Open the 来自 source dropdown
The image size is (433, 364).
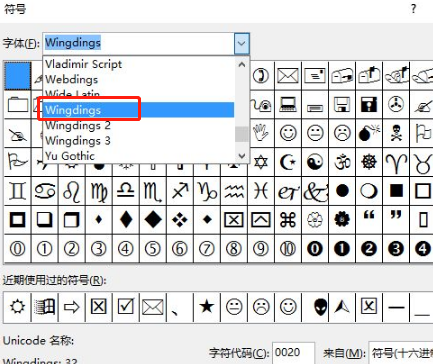(401, 352)
